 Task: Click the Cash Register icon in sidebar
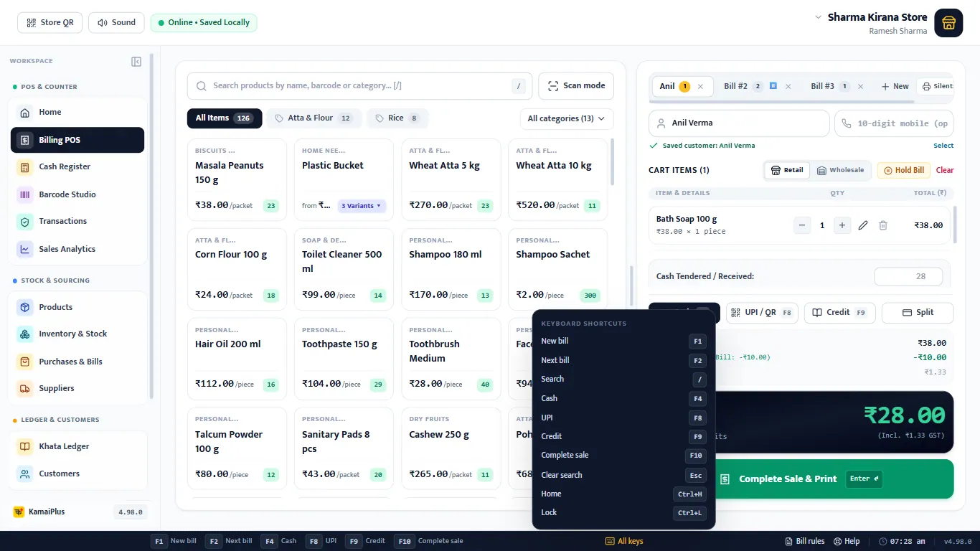coord(25,167)
